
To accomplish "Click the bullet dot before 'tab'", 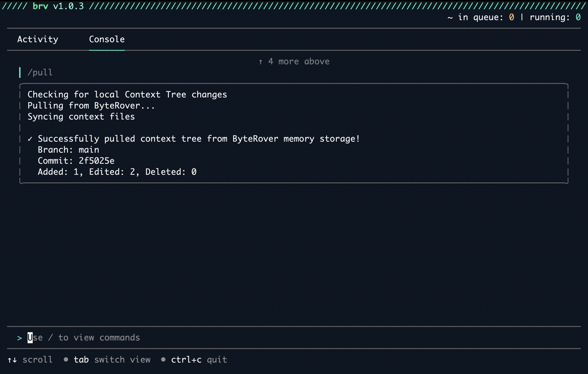I will point(66,359).
